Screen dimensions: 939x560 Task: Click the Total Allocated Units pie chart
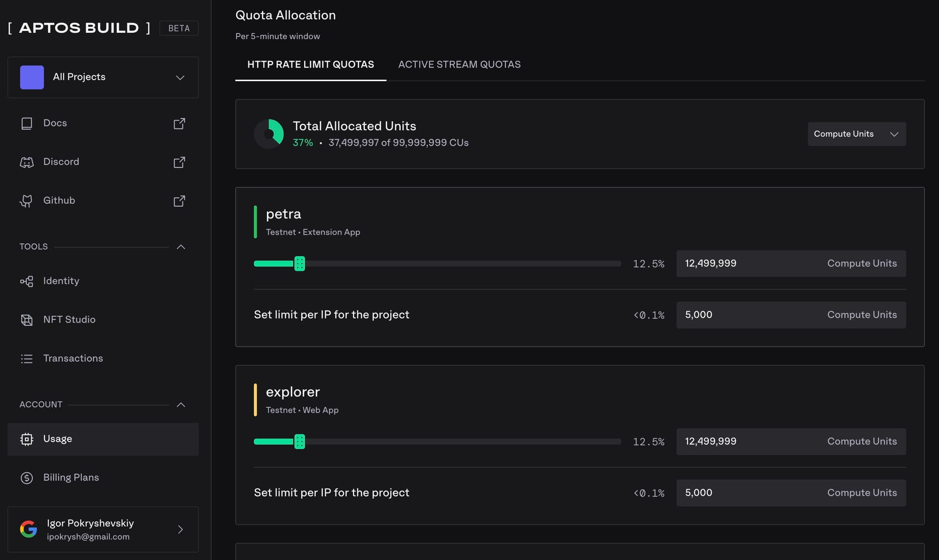point(269,134)
